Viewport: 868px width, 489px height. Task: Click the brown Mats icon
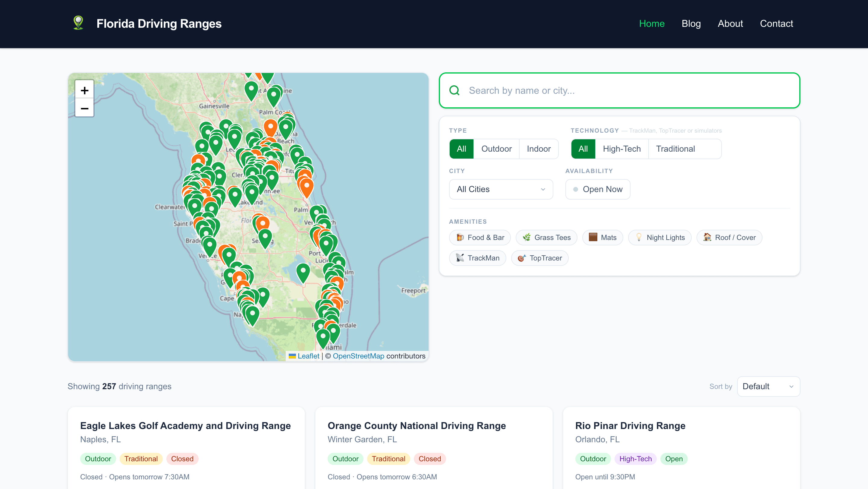(593, 237)
